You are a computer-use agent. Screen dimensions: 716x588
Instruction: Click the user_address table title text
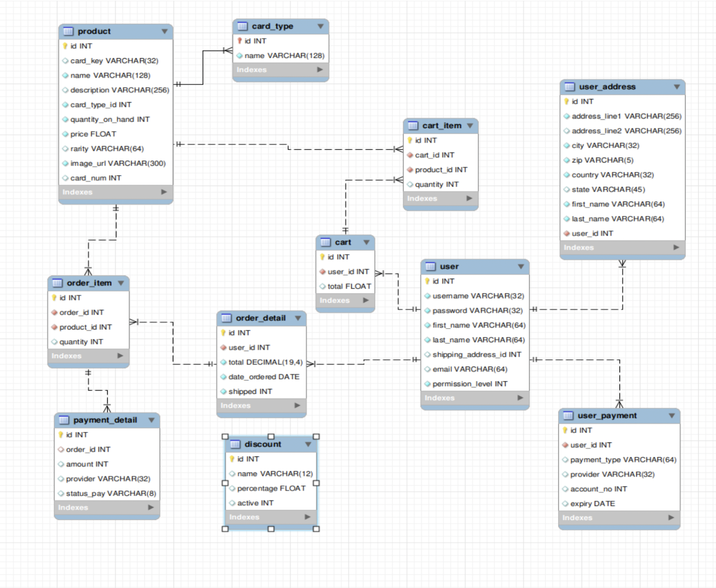click(x=607, y=87)
